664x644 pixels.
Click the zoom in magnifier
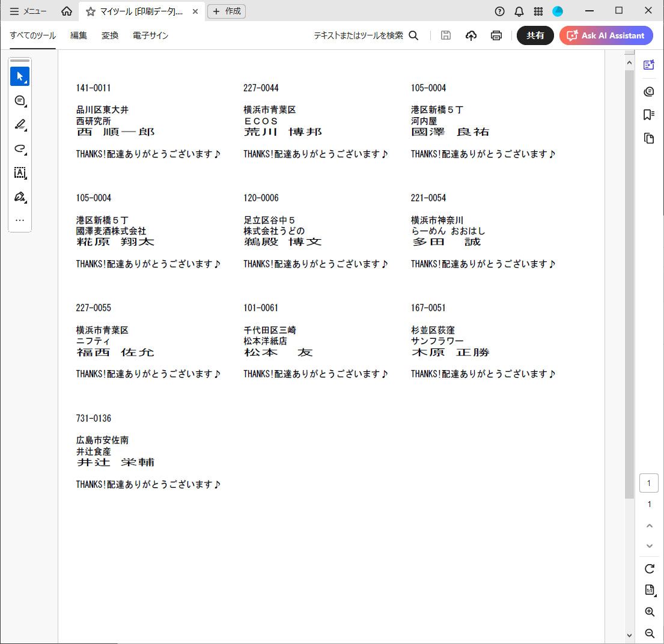point(650,612)
